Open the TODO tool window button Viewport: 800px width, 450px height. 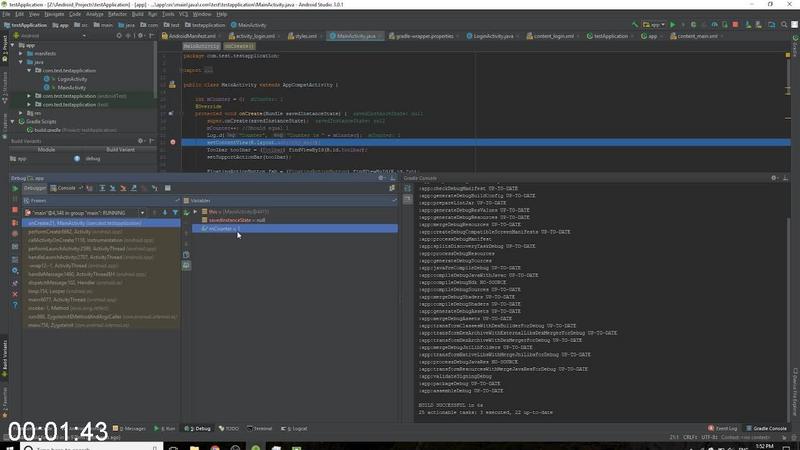[x=229, y=429]
